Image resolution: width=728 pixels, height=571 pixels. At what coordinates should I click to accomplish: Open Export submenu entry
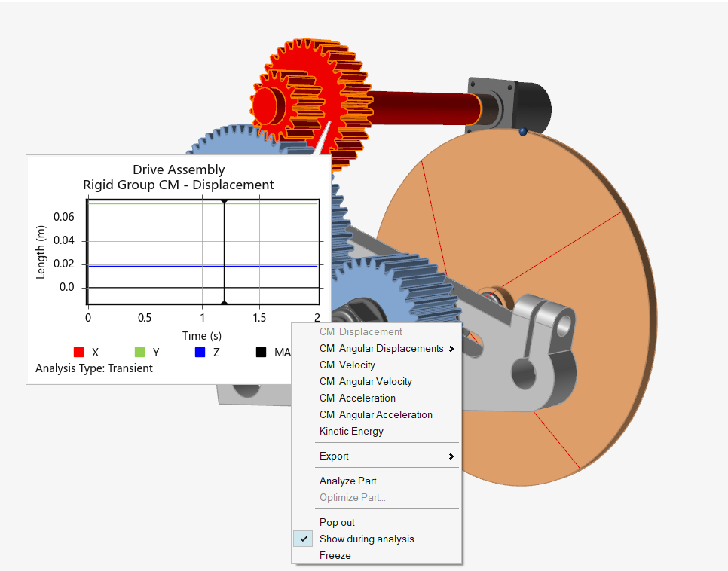334,456
